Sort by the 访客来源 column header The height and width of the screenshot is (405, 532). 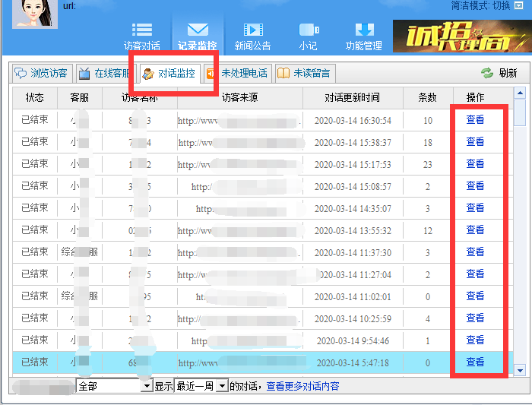coord(240,98)
